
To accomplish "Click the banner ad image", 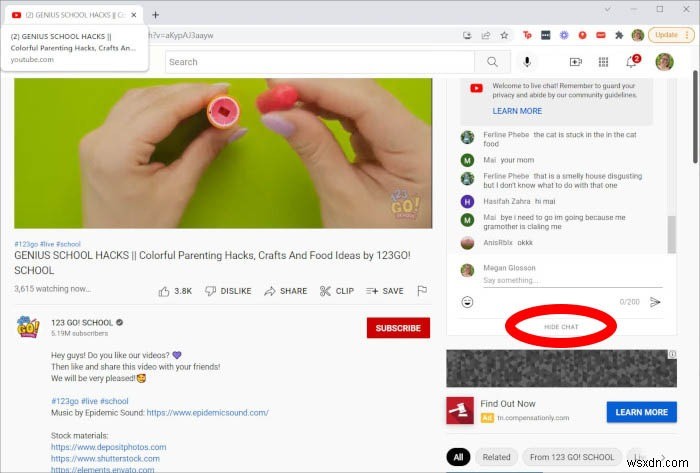I will [561, 368].
